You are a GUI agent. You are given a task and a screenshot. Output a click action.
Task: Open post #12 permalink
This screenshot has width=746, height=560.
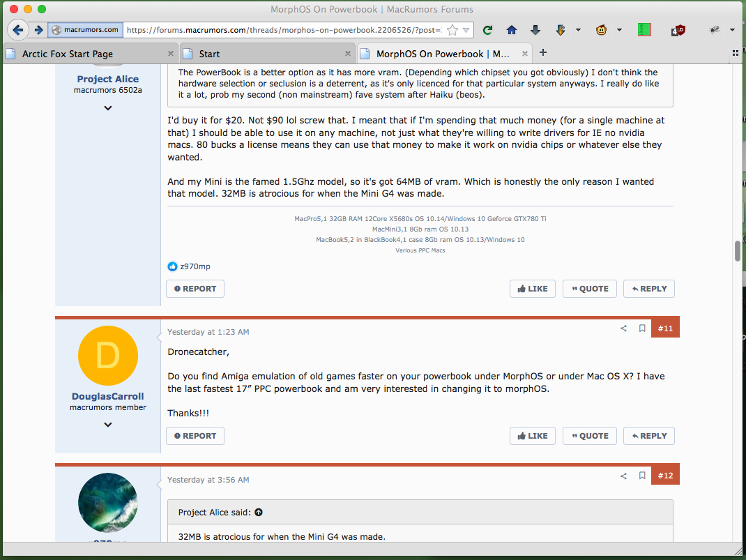click(665, 476)
